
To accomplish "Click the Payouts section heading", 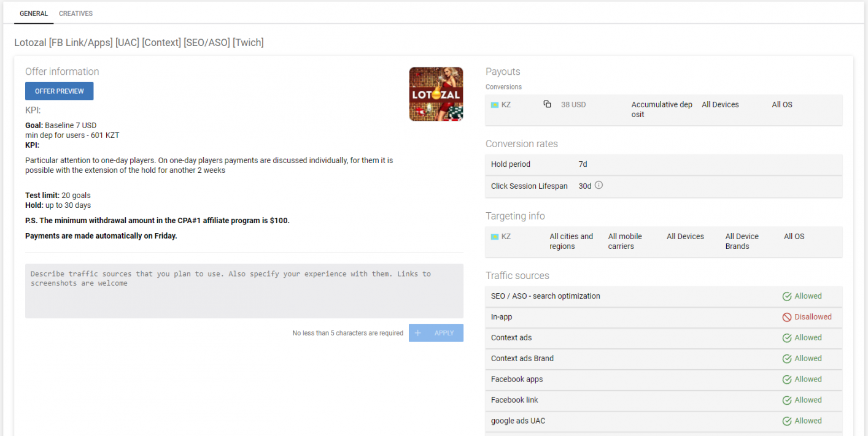I will 503,72.
